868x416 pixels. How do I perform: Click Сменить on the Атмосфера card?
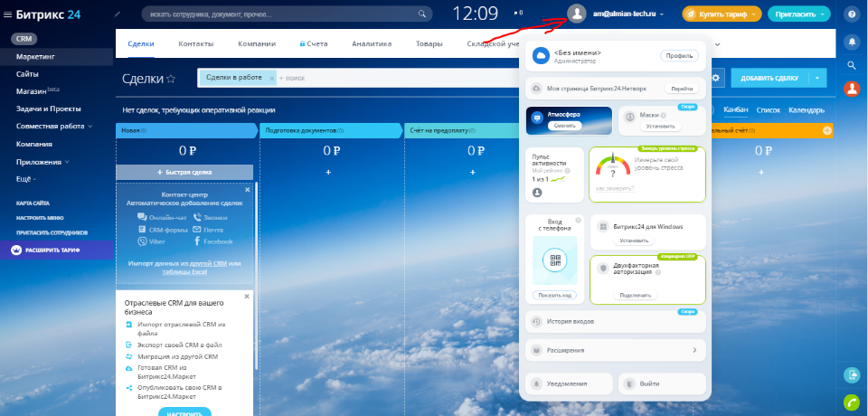(x=564, y=126)
